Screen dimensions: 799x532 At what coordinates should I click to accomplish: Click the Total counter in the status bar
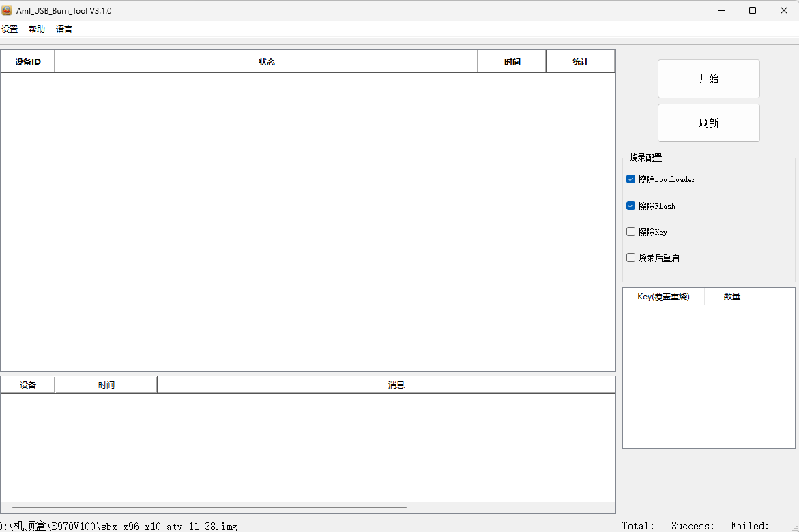click(638, 525)
